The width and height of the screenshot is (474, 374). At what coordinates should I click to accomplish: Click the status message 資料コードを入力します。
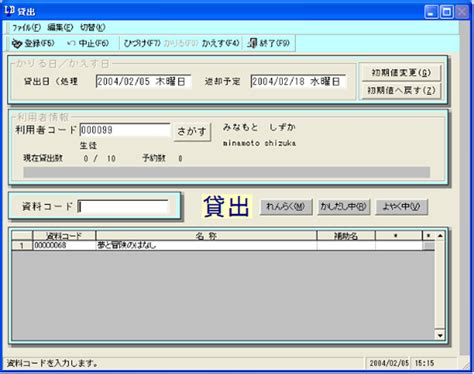tap(52, 363)
